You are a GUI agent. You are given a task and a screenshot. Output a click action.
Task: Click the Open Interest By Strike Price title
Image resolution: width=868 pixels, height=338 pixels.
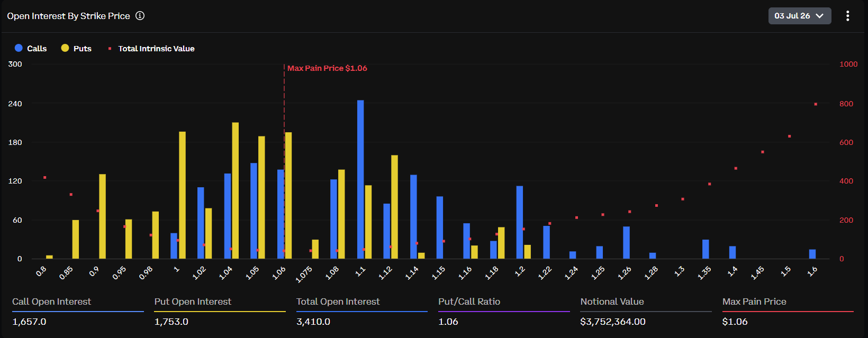pos(68,16)
